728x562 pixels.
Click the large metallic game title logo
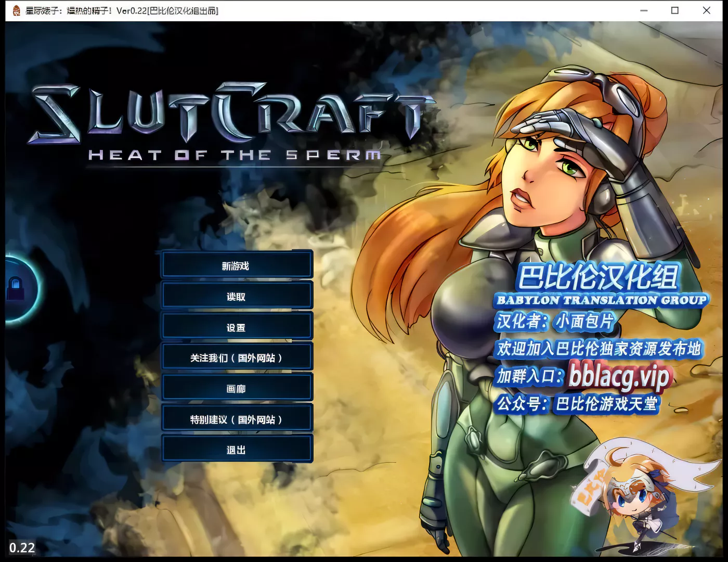point(229,114)
